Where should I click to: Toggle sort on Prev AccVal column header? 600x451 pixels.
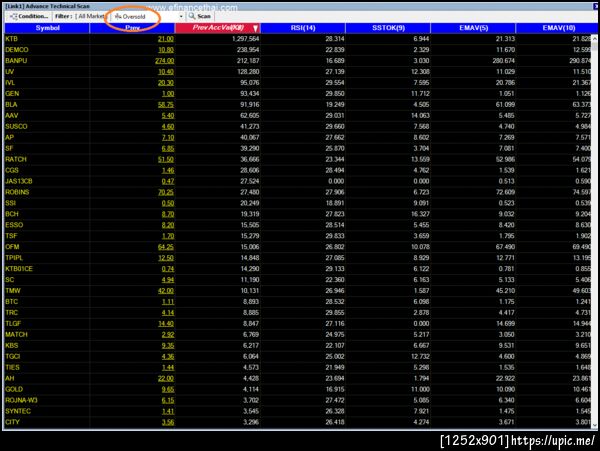[218, 28]
